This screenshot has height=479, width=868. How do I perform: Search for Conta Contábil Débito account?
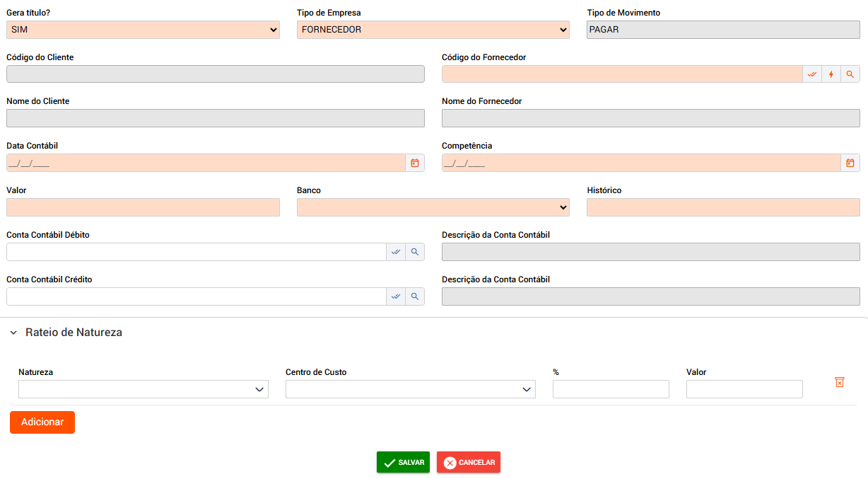[415, 253]
